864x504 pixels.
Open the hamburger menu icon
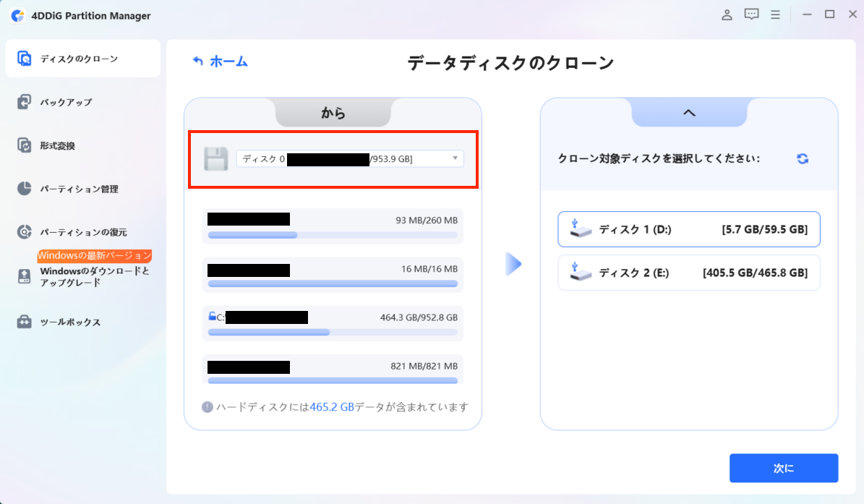point(775,14)
